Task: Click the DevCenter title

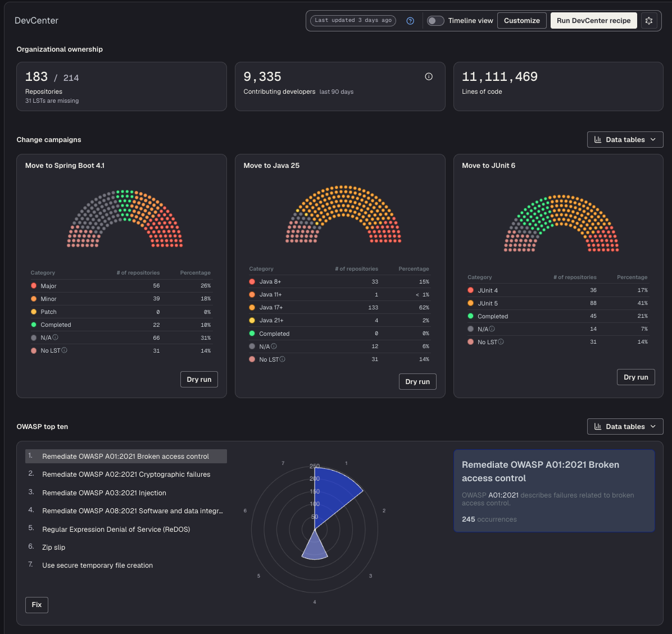Action: pos(37,21)
